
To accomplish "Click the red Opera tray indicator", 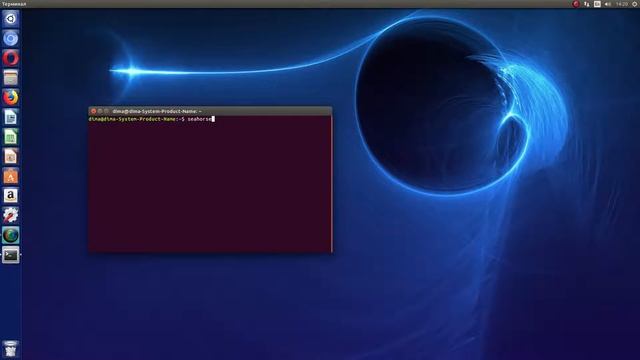I will point(576,4).
